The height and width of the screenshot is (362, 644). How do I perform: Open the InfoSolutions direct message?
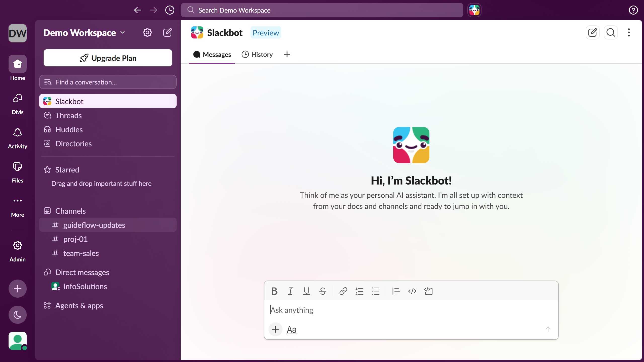[108, 286]
